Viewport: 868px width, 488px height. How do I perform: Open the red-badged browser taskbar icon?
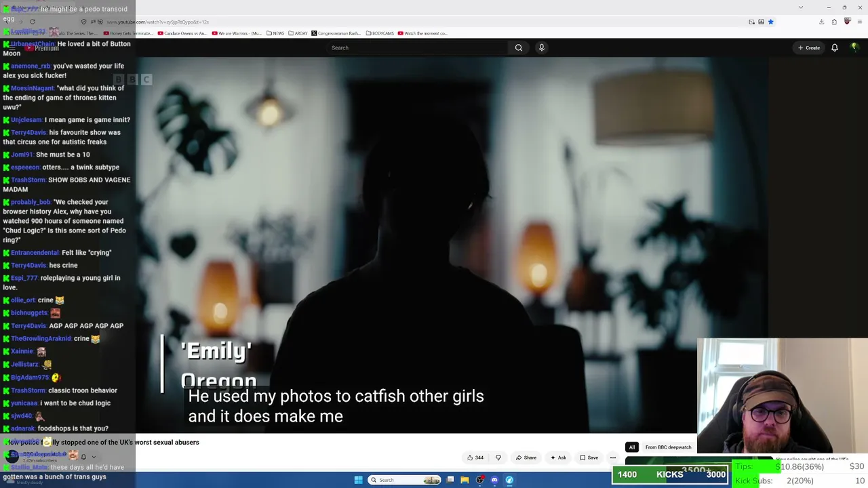480,480
